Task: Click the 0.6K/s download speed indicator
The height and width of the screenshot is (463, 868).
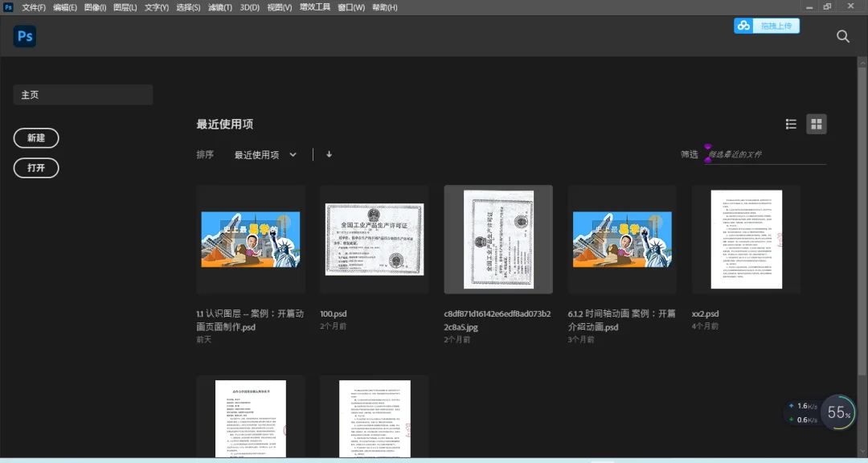Action: [x=804, y=420]
